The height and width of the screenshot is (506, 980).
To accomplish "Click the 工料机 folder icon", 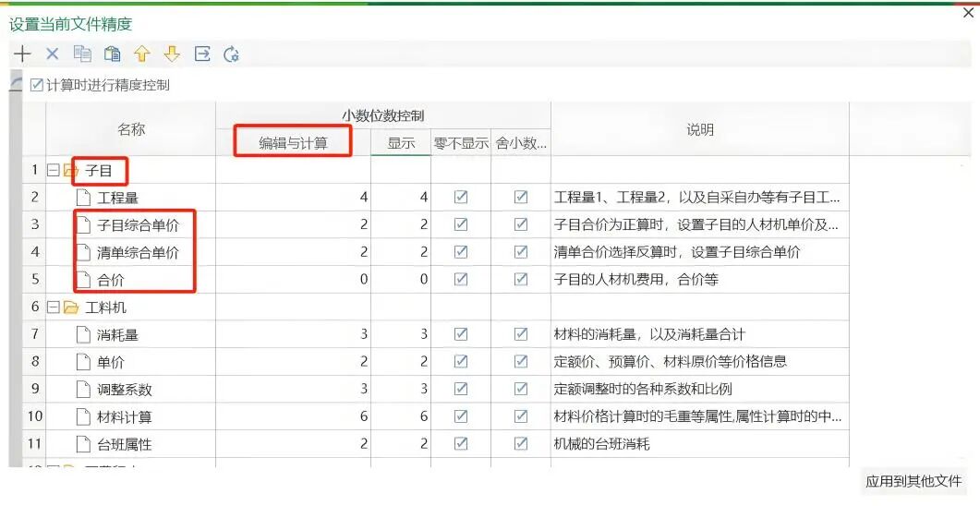I will coord(71,307).
